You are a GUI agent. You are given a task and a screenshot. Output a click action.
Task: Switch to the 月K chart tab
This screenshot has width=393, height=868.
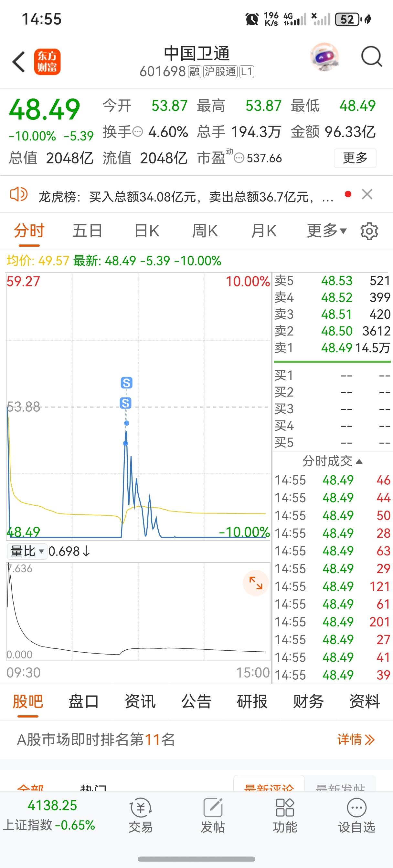click(264, 231)
